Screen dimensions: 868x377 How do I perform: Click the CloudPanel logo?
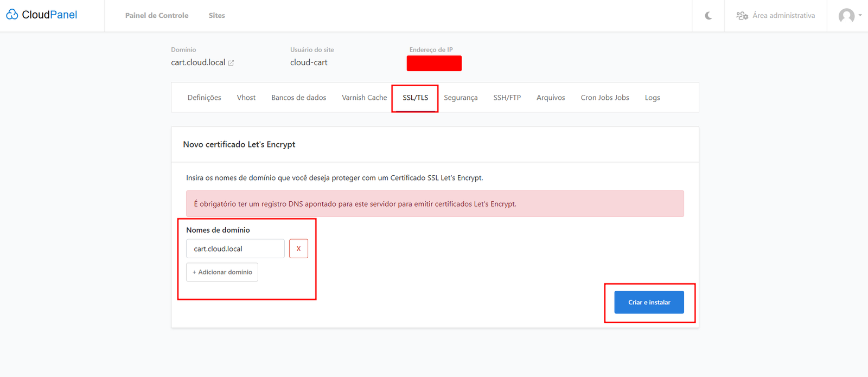(x=42, y=15)
